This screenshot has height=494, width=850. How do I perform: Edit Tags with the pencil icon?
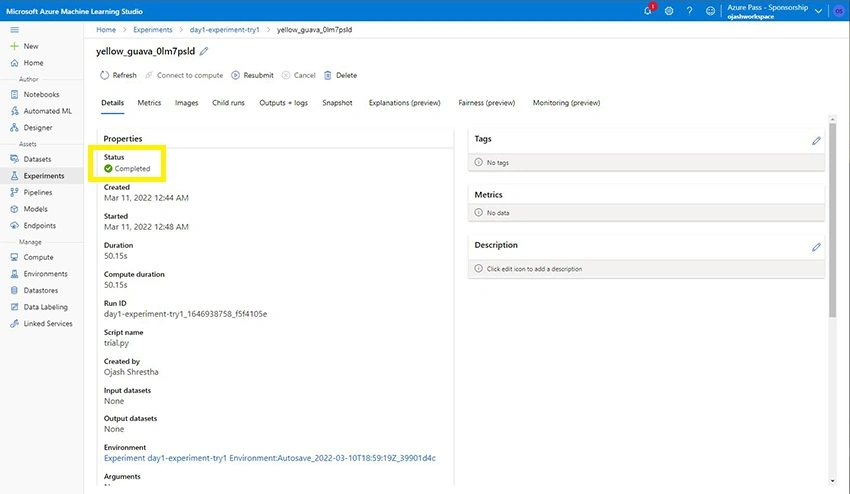pos(816,141)
